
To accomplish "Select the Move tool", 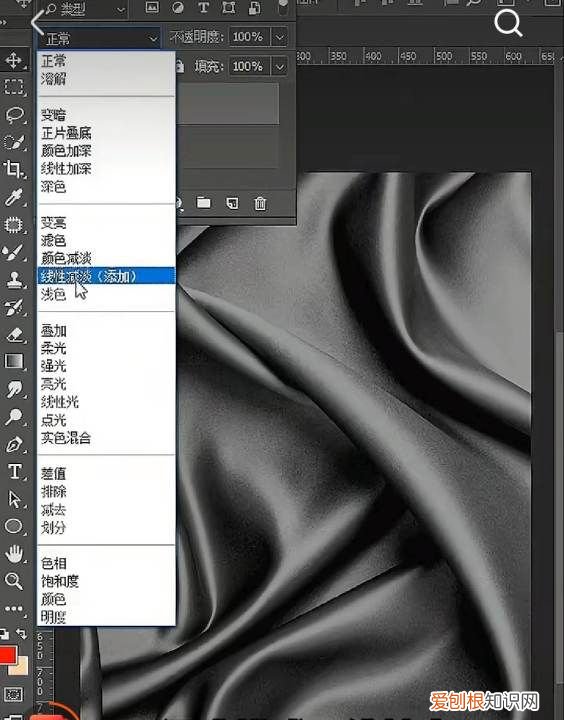I will point(13,60).
